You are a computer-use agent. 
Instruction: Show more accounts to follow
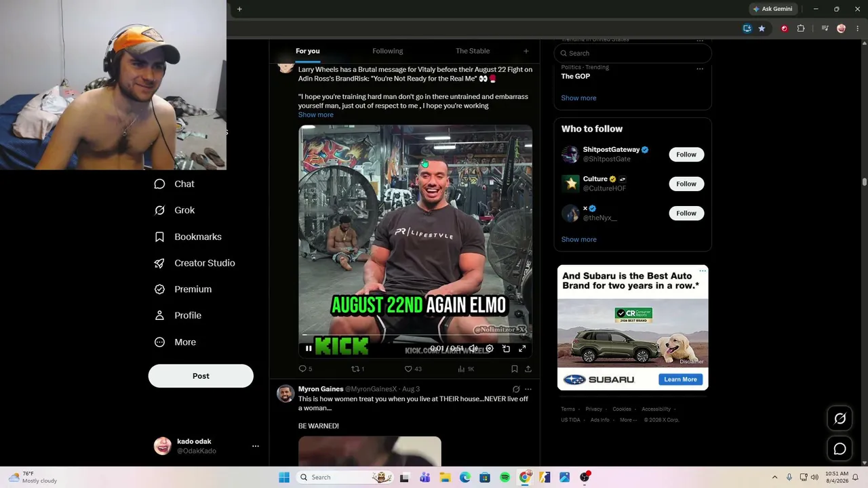click(x=578, y=239)
